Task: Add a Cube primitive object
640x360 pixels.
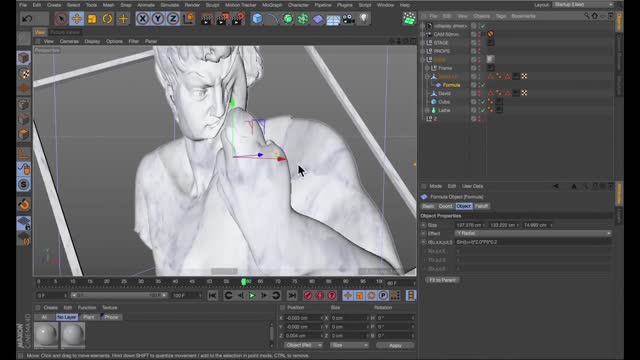Action: [257, 19]
